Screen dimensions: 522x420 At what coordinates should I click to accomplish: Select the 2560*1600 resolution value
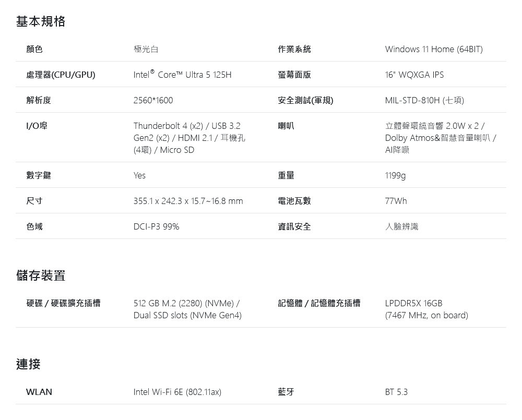click(x=153, y=100)
